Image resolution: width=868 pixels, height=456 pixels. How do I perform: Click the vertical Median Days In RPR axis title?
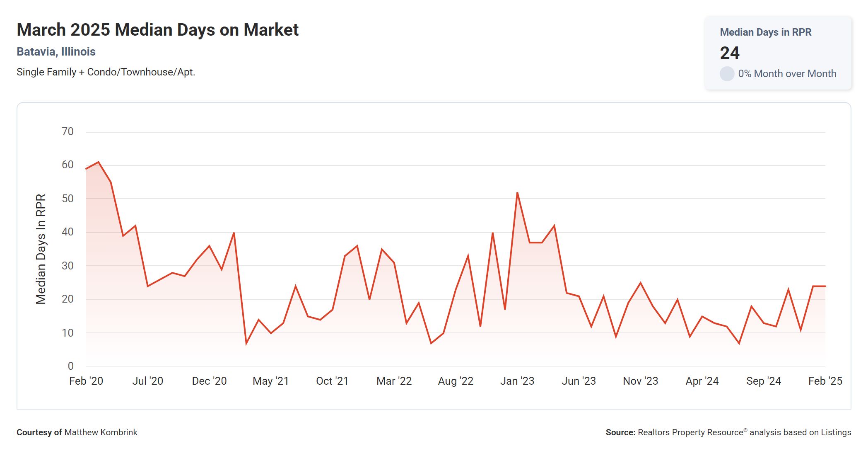(x=41, y=249)
